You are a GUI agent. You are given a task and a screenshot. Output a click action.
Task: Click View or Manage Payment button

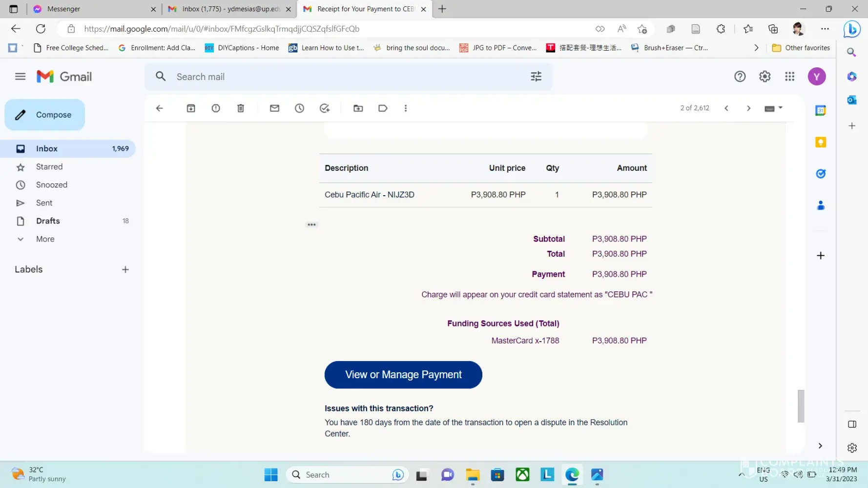pyautogui.click(x=403, y=375)
